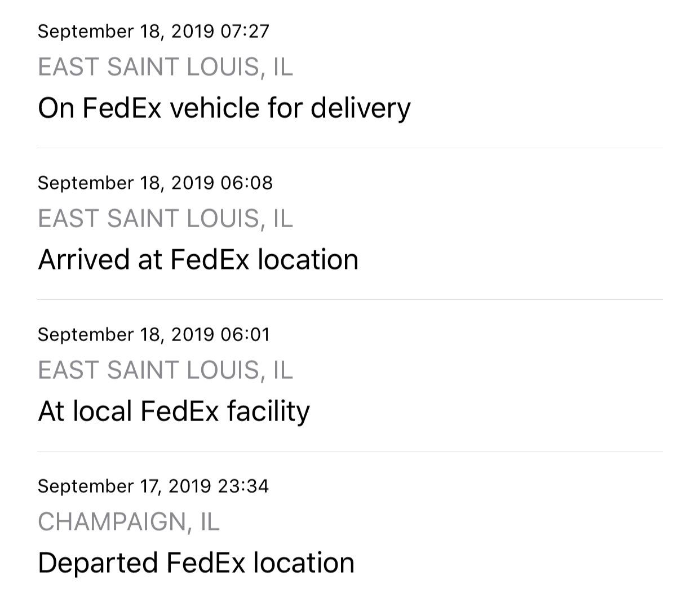Click the 06:01 time in the third timestamp
The image size is (700, 602).
(x=245, y=334)
